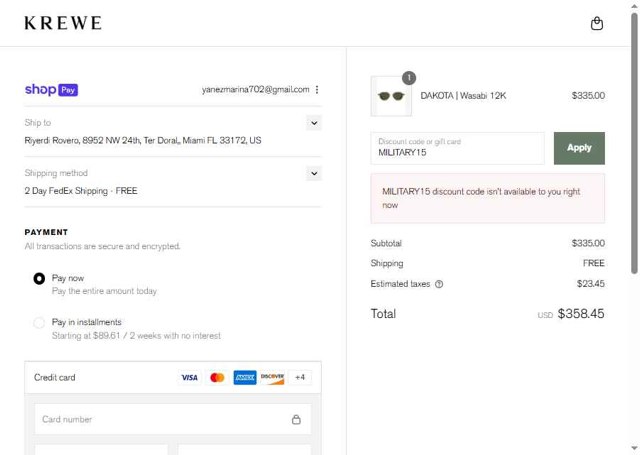
Task: Expand the Ship to address dropdown
Action: pos(314,123)
